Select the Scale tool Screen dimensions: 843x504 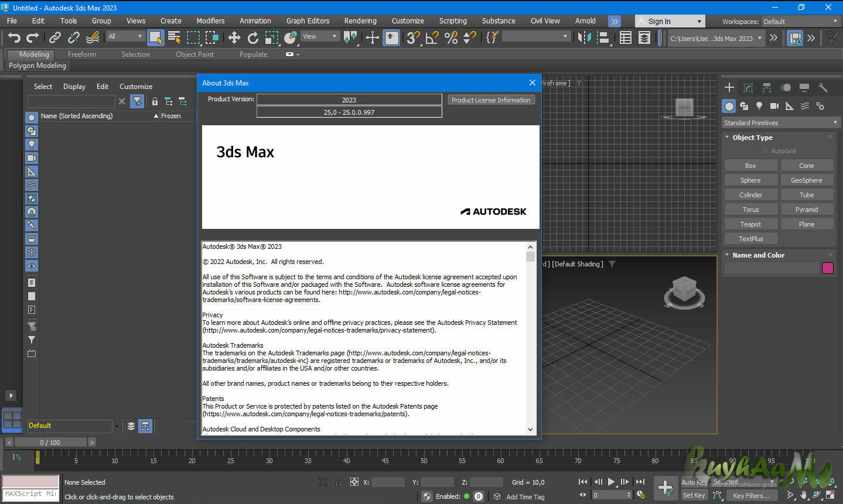(x=272, y=38)
